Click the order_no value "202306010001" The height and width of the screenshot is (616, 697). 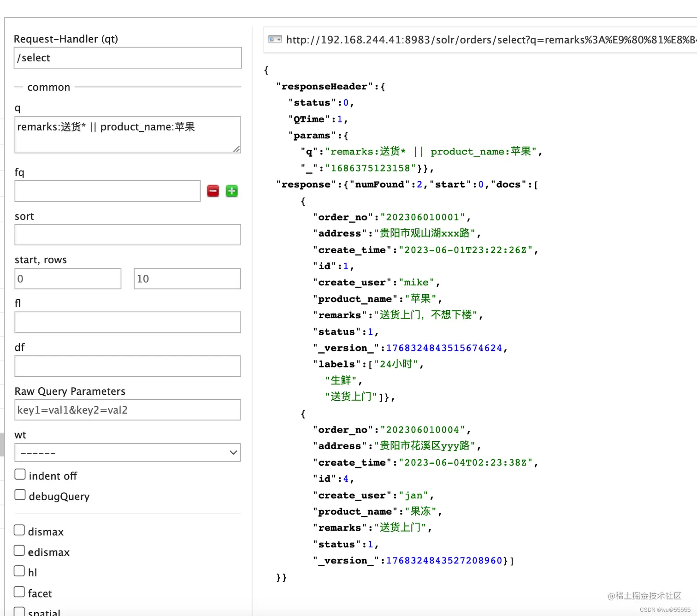point(423,217)
